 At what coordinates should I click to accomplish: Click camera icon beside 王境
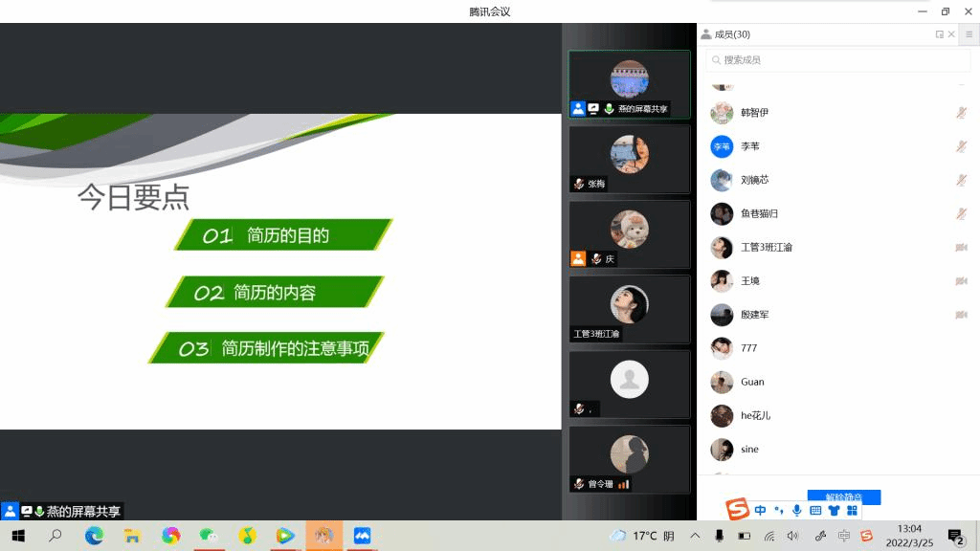click(961, 281)
